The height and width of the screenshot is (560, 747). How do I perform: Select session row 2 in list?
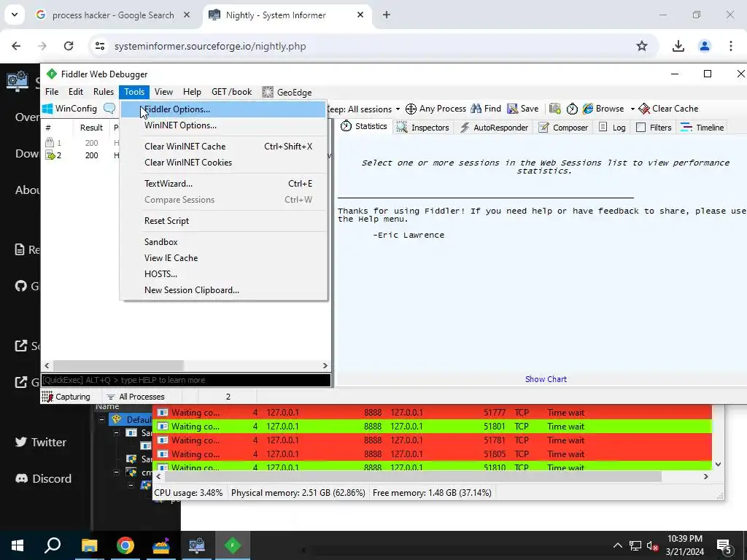coord(186,155)
